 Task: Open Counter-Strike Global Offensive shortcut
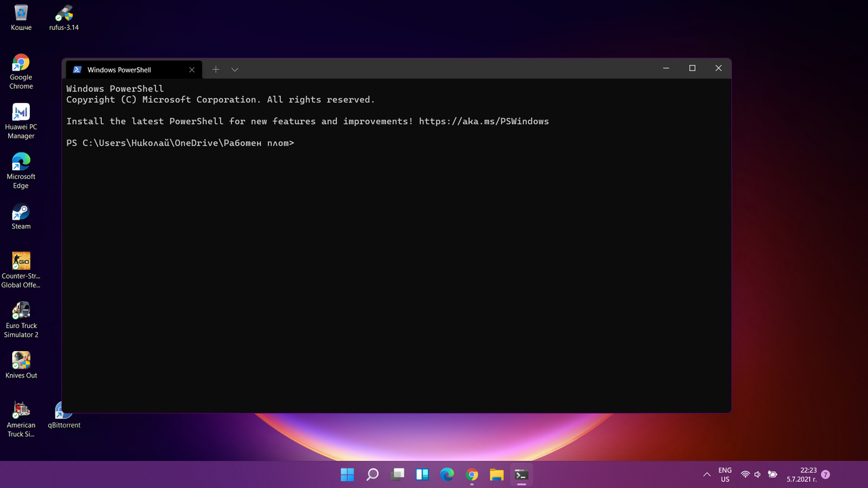point(21,270)
